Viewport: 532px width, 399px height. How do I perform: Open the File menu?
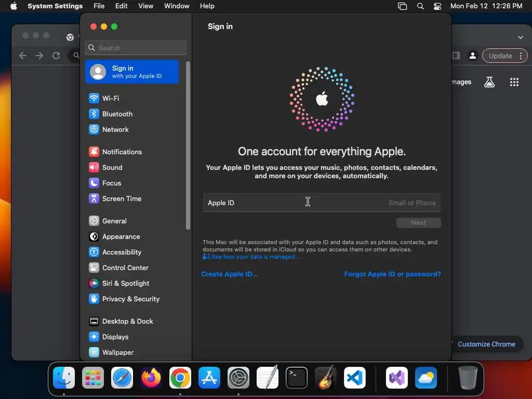(99, 6)
